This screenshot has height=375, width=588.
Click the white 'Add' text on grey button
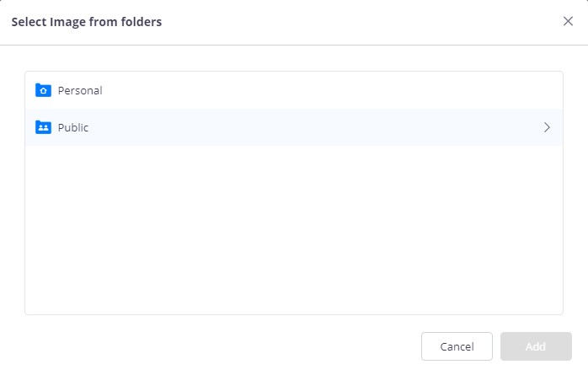tap(536, 346)
